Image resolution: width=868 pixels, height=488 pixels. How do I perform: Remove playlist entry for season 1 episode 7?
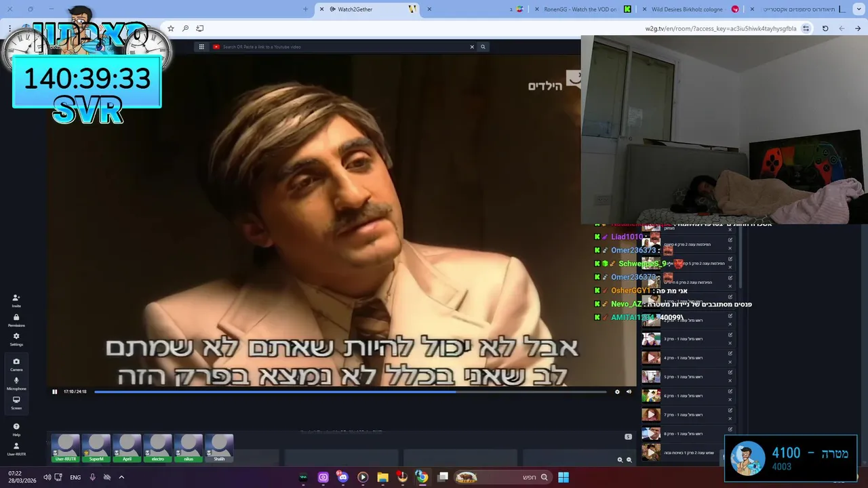click(x=730, y=419)
